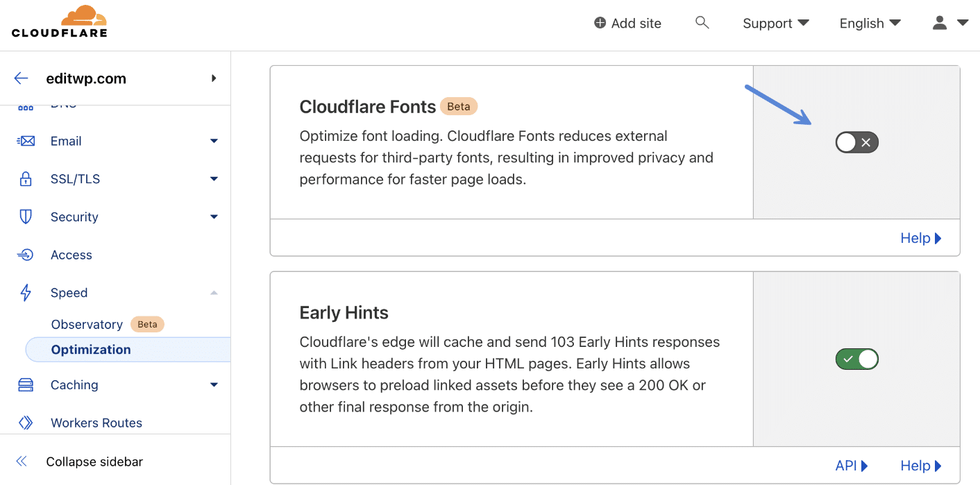Select the Email sidebar icon

[x=26, y=141]
